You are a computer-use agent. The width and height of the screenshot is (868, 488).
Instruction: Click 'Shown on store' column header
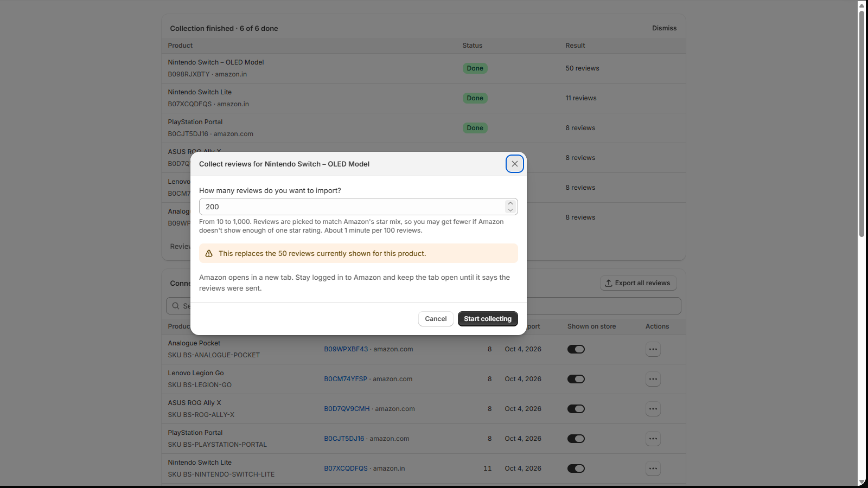coord(591,326)
